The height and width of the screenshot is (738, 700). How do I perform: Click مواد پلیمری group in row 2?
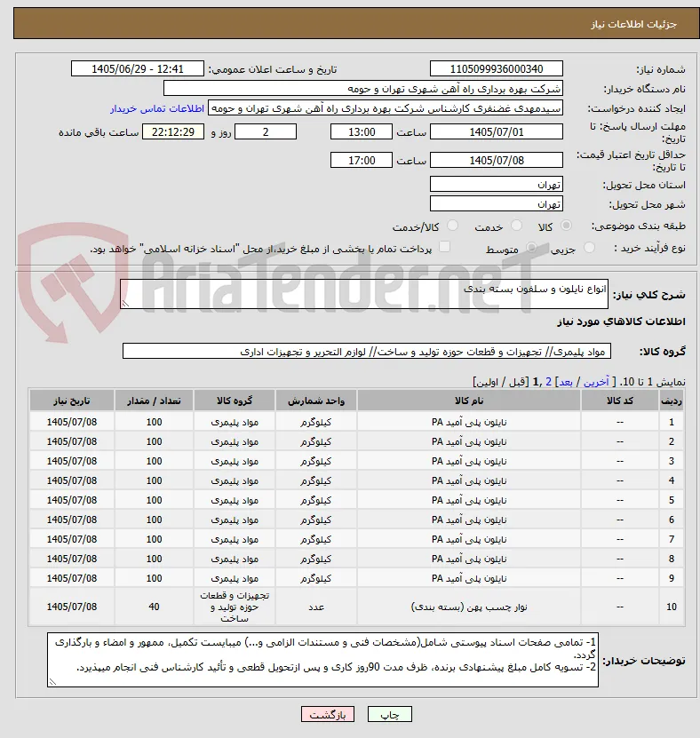click(x=235, y=442)
